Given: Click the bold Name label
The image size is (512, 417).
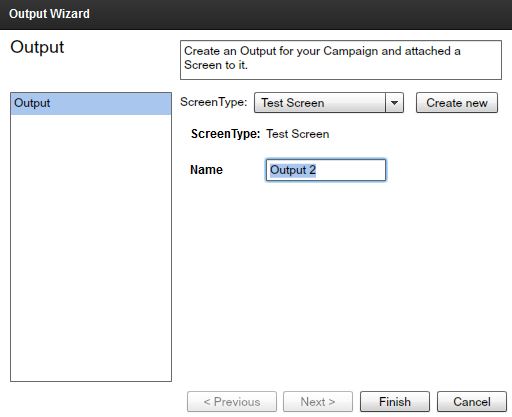Looking at the screenshot, I should pyautogui.click(x=206, y=170).
